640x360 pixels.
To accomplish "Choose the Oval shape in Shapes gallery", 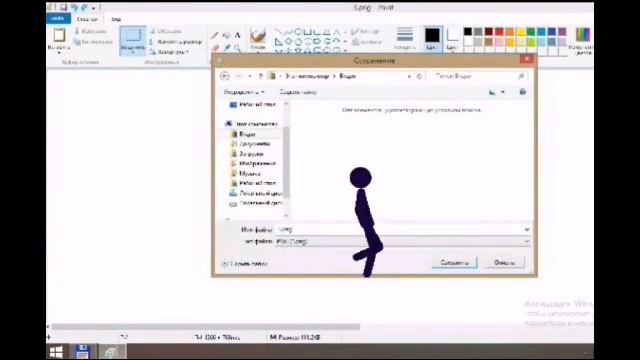I will pyautogui.click(x=298, y=31).
